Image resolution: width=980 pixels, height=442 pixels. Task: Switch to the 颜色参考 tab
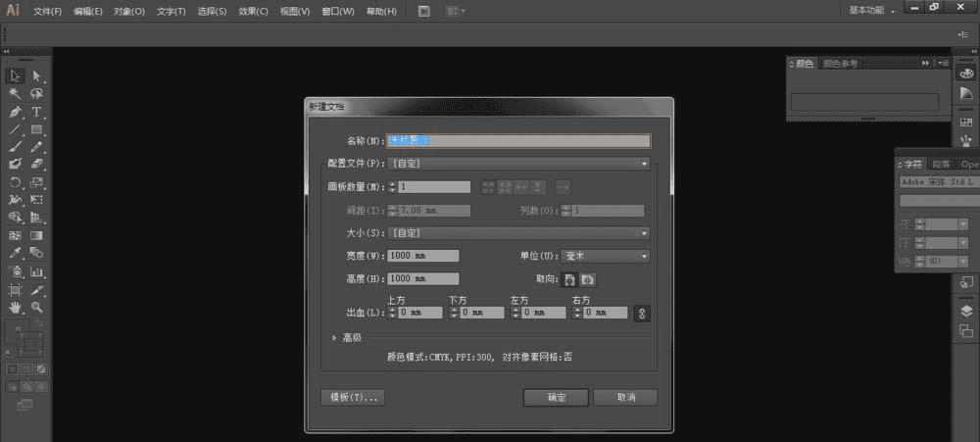840,63
